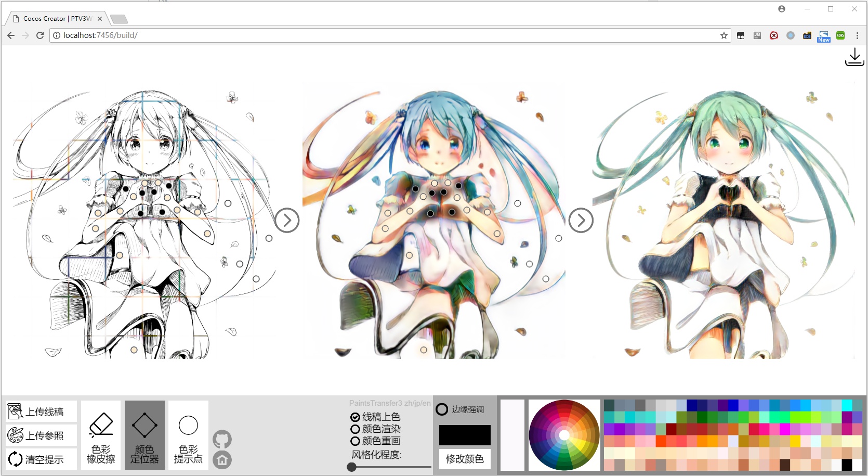
Task: Click the black current color preview box
Action: click(465, 435)
